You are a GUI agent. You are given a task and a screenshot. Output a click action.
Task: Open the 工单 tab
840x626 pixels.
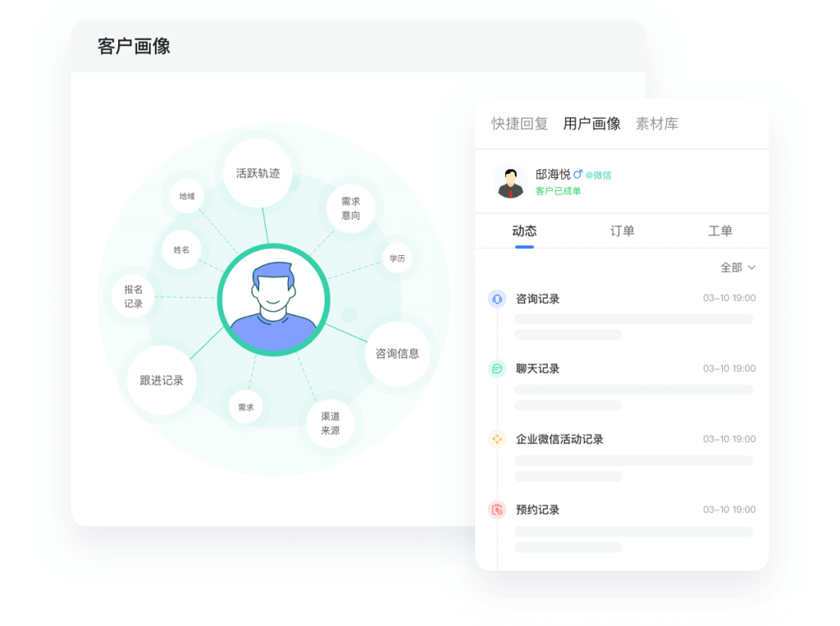click(x=719, y=231)
